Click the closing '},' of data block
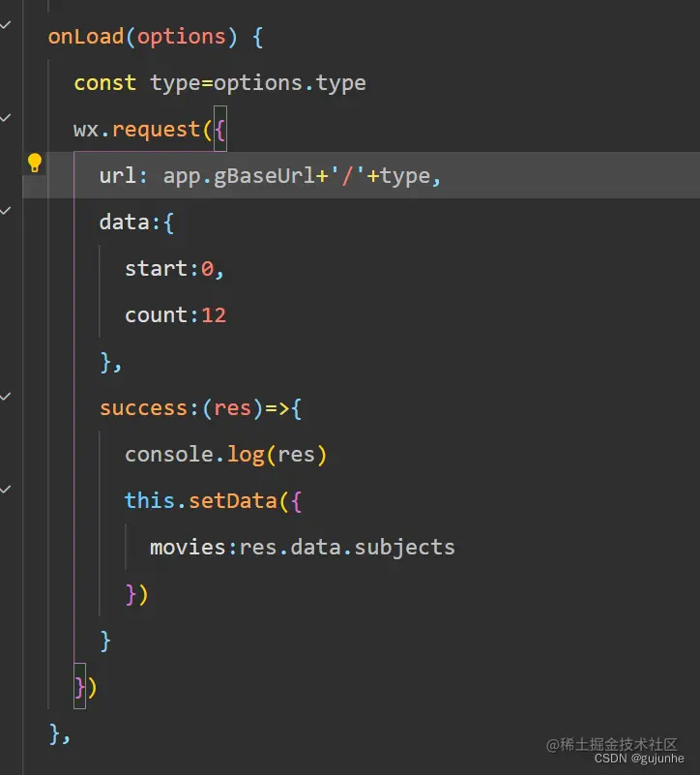Viewport: 700px width, 775px height. coord(110,362)
